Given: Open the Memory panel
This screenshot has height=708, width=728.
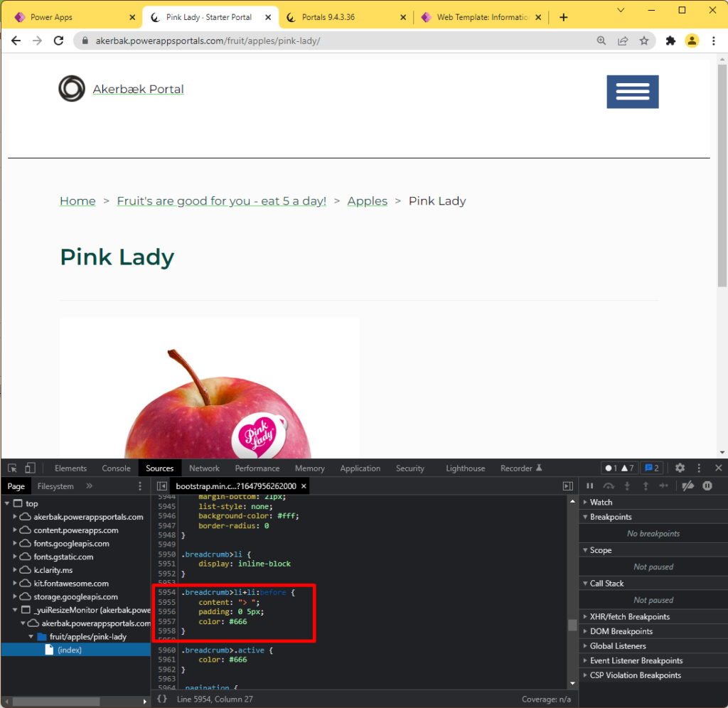Looking at the screenshot, I should click(310, 468).
